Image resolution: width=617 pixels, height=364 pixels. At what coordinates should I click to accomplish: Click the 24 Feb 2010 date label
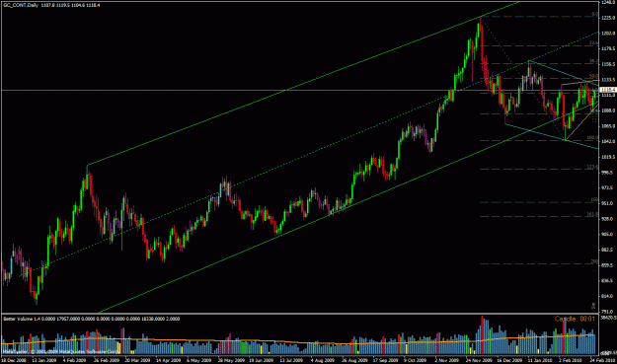click(x=602, y=360)
